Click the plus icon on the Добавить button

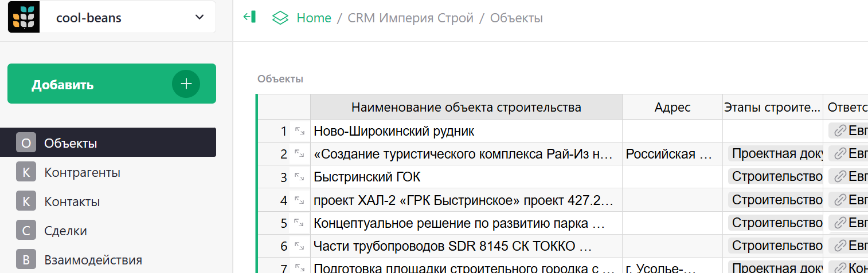coord(186,84)
